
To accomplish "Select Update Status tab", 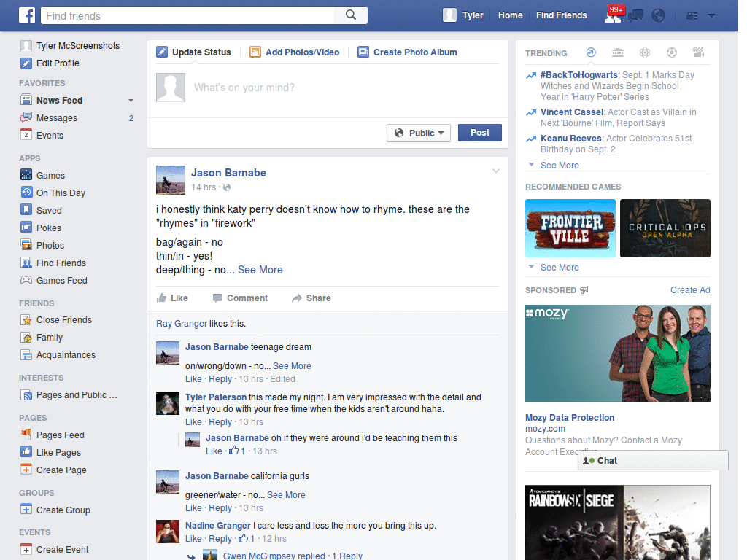I will pyautogui.click(x=194, y=52).
